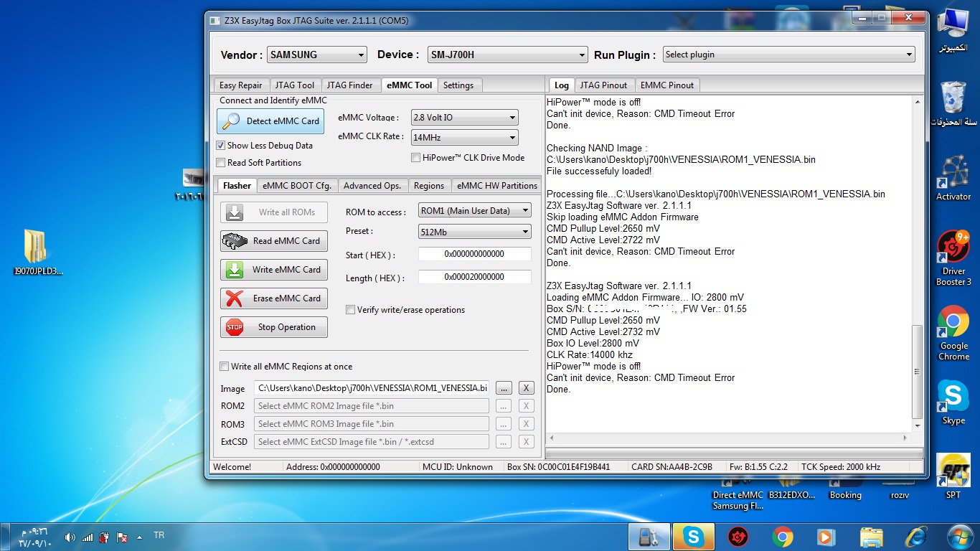Click the Windows Media Player taskbar icon
Screen dimensions: 980x551
(x=826, y=536)
